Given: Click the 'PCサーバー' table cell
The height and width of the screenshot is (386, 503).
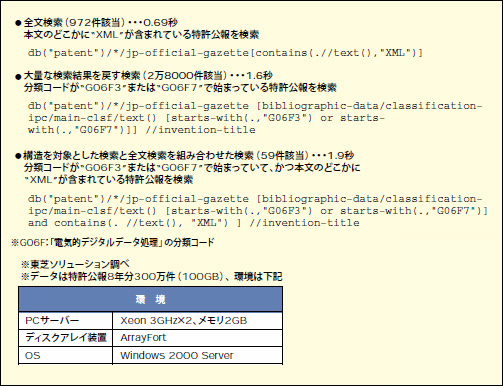Looking at the screenshot, I should [66, 321].
